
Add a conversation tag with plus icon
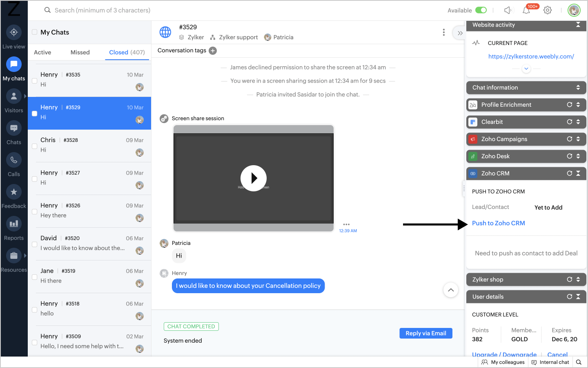point(213,51)
